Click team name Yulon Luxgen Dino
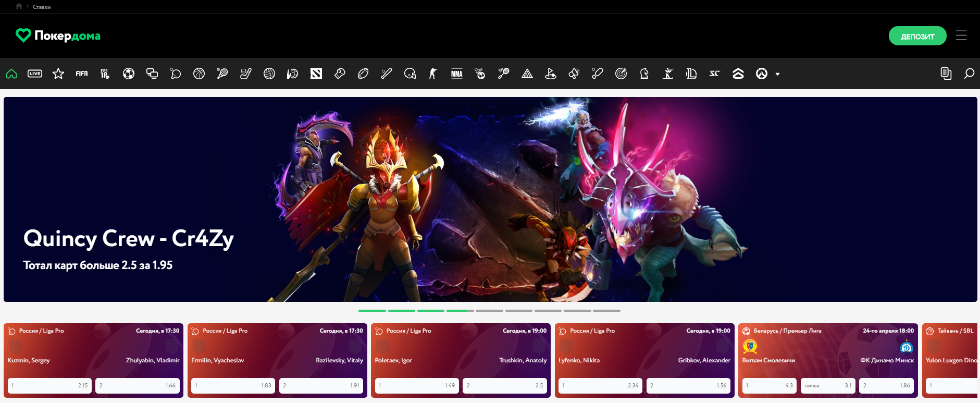 pos(951,360)
